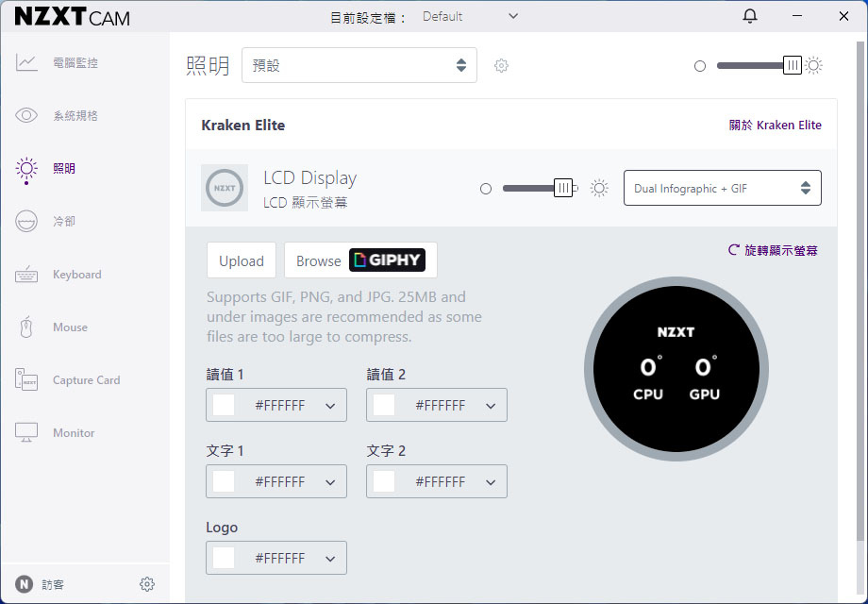The image size is (868, 604).
Task: Open Monitor section label
Action: (x=74, y=432)
